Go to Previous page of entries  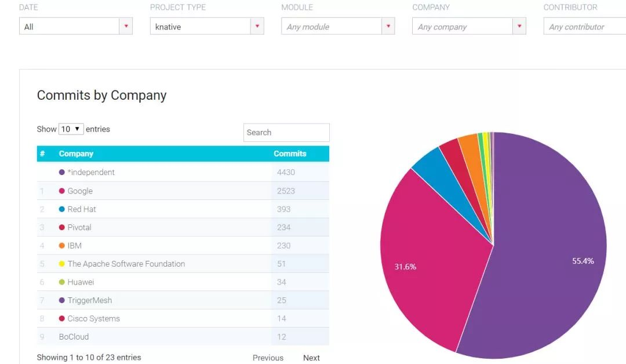[x=268, y=358]
